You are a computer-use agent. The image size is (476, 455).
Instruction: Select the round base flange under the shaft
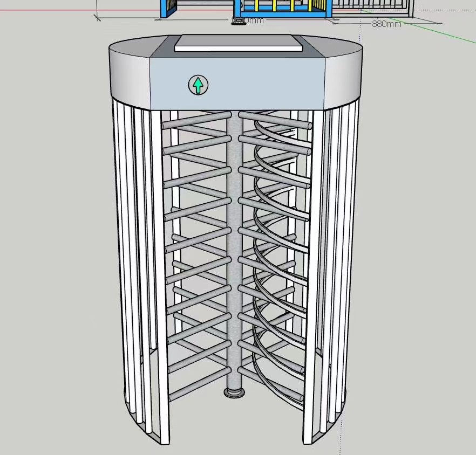click(234, 392)
